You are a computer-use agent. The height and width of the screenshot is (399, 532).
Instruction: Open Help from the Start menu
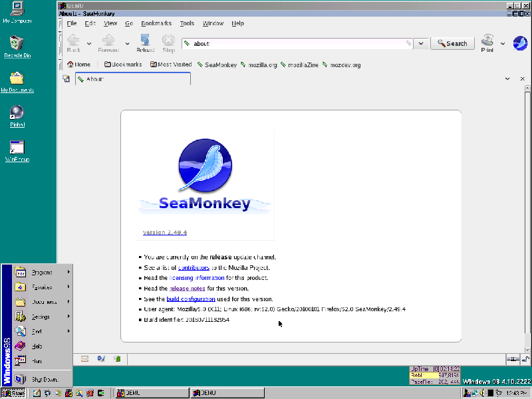[43, 346]
